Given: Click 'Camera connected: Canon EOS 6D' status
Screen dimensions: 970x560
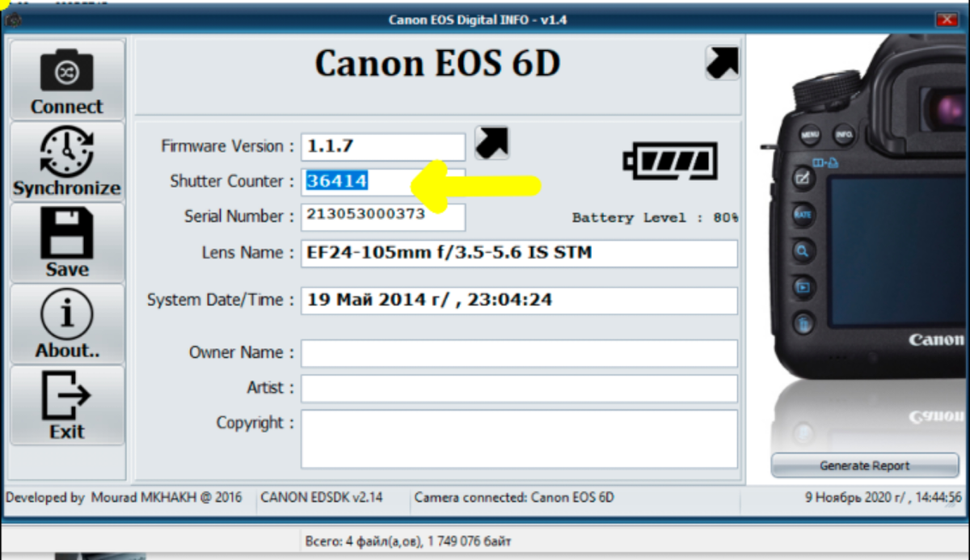Looking at the screenshot, I should click(x=514, y=498).
